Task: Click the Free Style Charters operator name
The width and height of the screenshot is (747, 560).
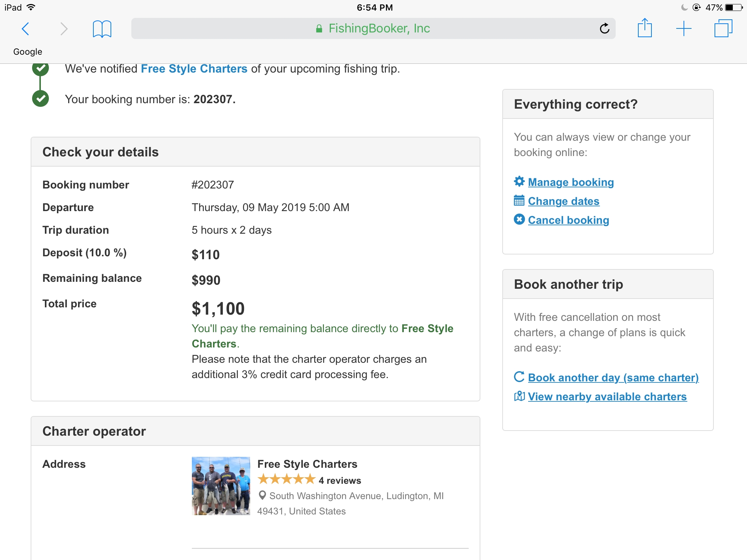Action: (x=307, y=464)
